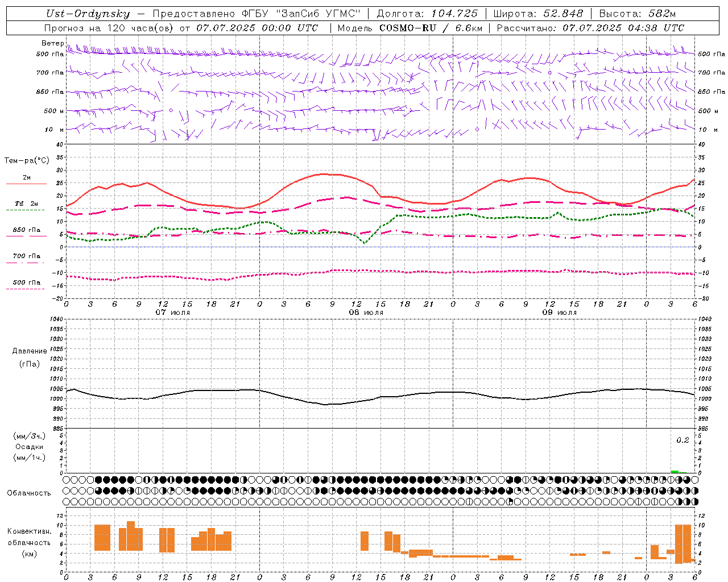Click the 'Предоставлено ФГБУ "ЗапСиб УГМС"' provider text
728x582 pixels.
pyautogui.click(x=257, y=14)
